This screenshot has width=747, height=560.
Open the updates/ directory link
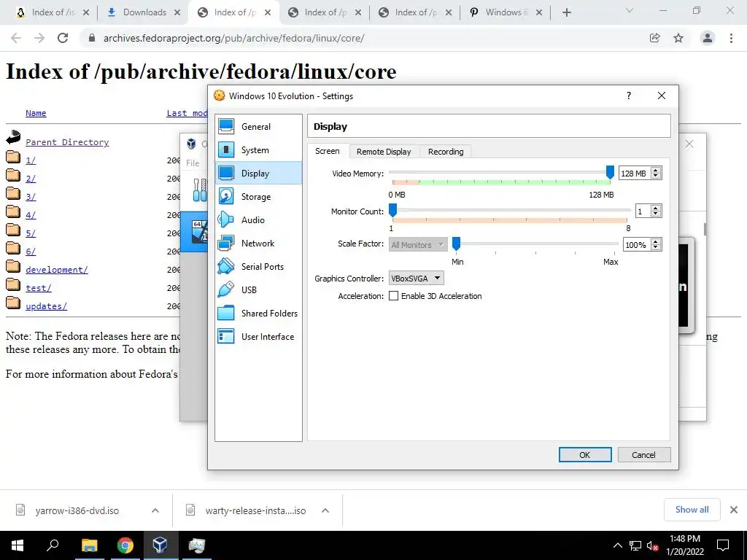pyautogui.click(x=46, y=306)
